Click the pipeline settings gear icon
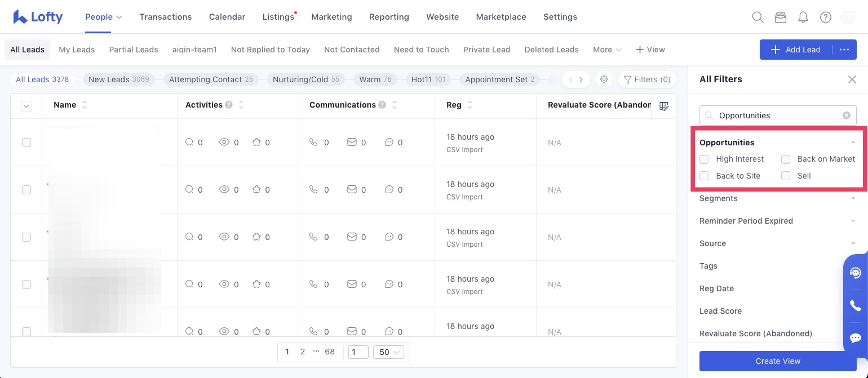 pos(604,79)
